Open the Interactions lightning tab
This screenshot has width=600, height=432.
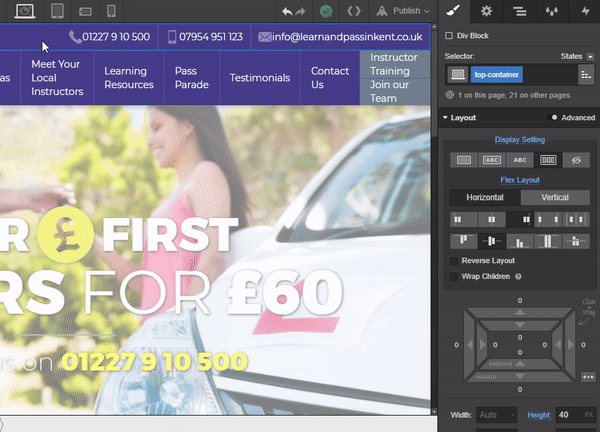point(585,11)
